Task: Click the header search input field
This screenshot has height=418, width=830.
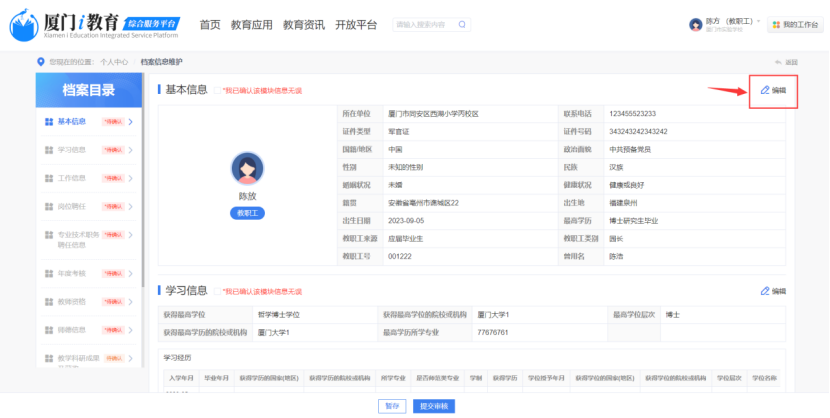Action: pyautogui.click(x=425, y=24)
